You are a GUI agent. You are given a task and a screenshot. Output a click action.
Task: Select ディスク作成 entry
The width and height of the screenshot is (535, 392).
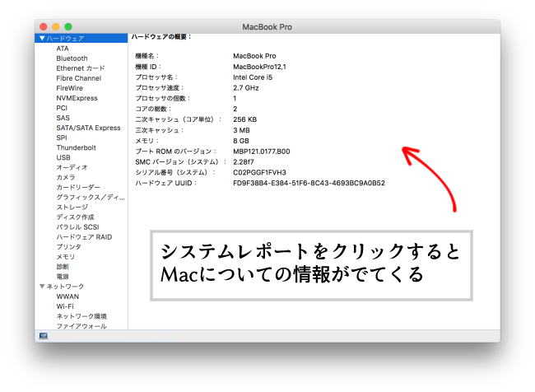75,217
